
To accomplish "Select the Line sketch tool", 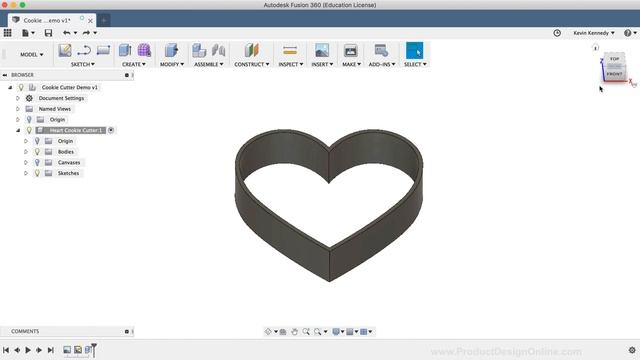I will [x=84, y=51].
